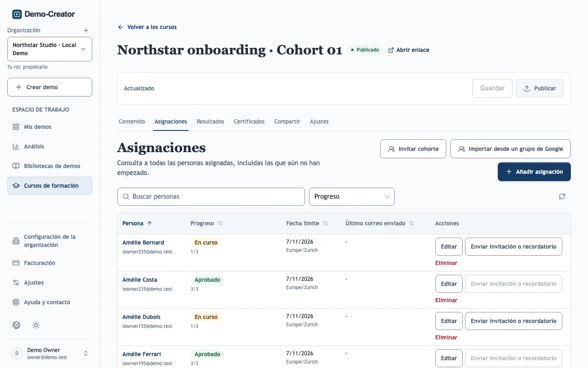Edit Amélie Ferrari's assignment

click(449, 358)
